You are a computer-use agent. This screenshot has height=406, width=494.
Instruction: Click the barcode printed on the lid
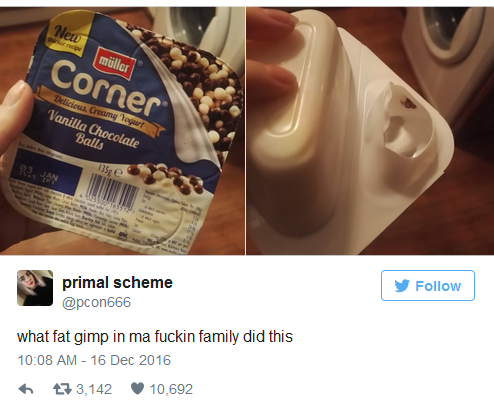[x=113, y=190]
